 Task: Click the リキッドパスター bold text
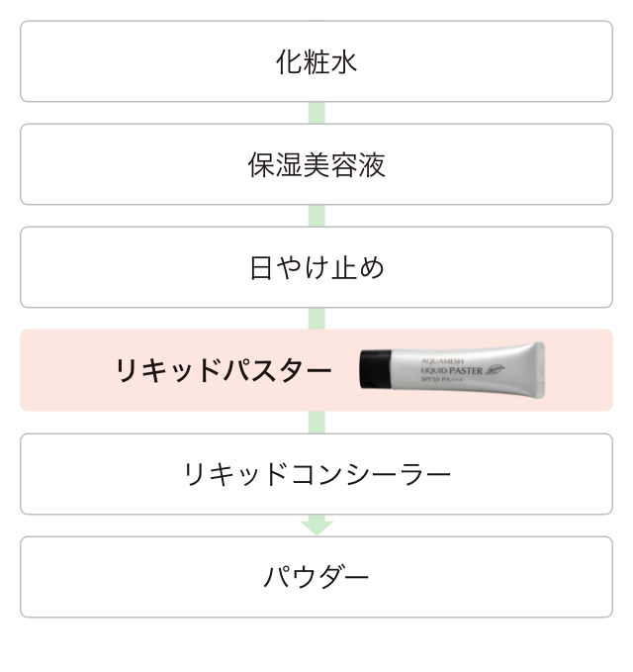[224, 370]
